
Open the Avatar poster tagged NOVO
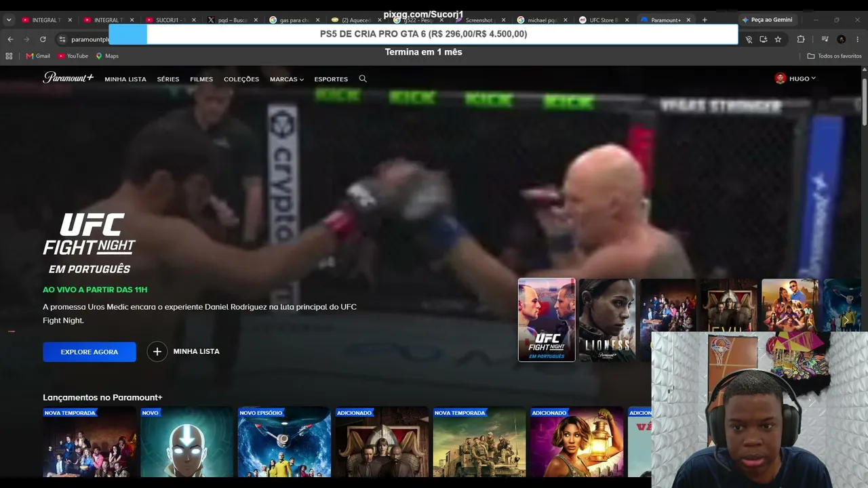click(x=186, y=442)
